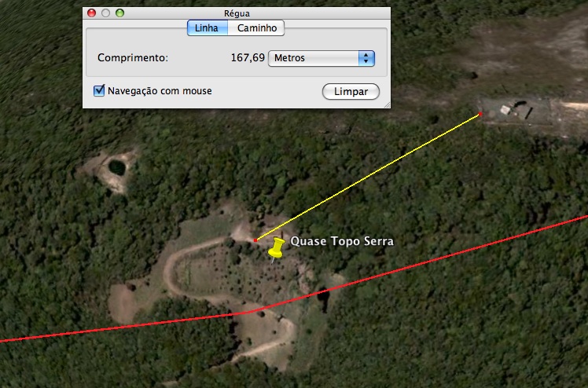
Task: Click the 167,69 length value
Action: 248,57
